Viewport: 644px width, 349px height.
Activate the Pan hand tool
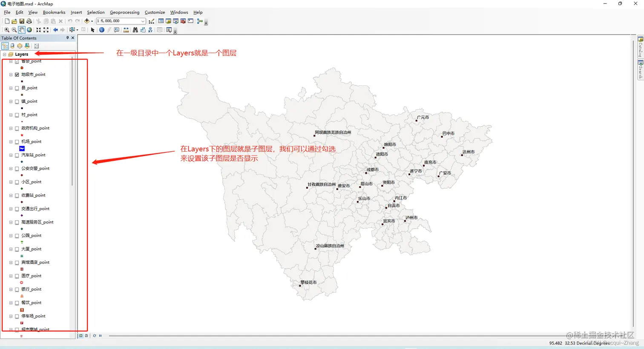[x=22, y=30]
